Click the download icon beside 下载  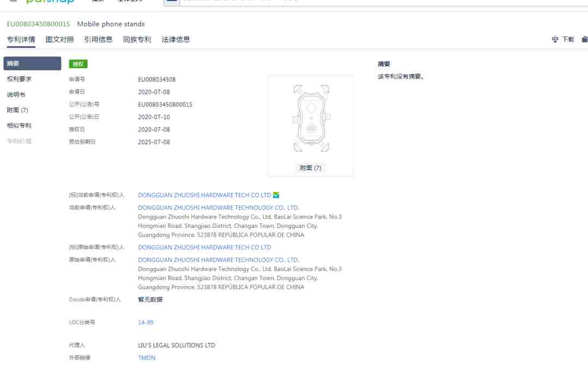555,39
